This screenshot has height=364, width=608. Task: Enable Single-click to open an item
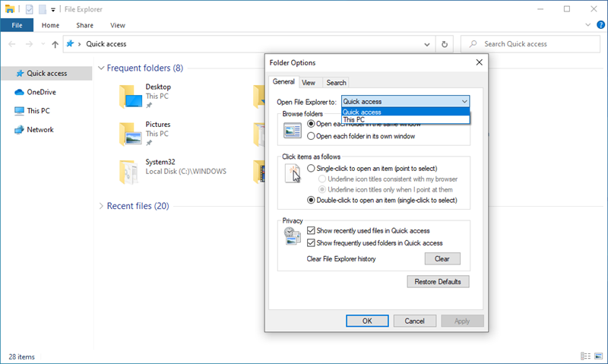coord(311,168)
